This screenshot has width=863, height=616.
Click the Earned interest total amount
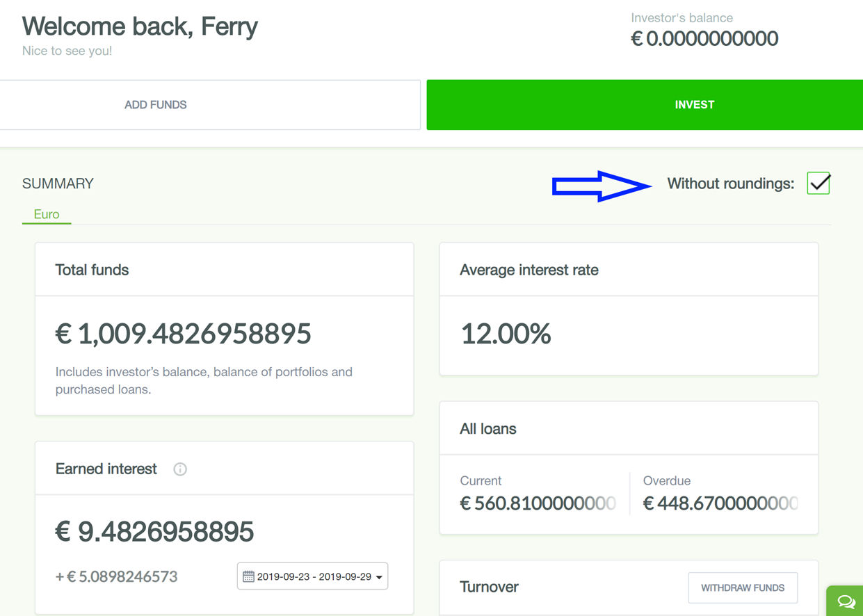154,532
